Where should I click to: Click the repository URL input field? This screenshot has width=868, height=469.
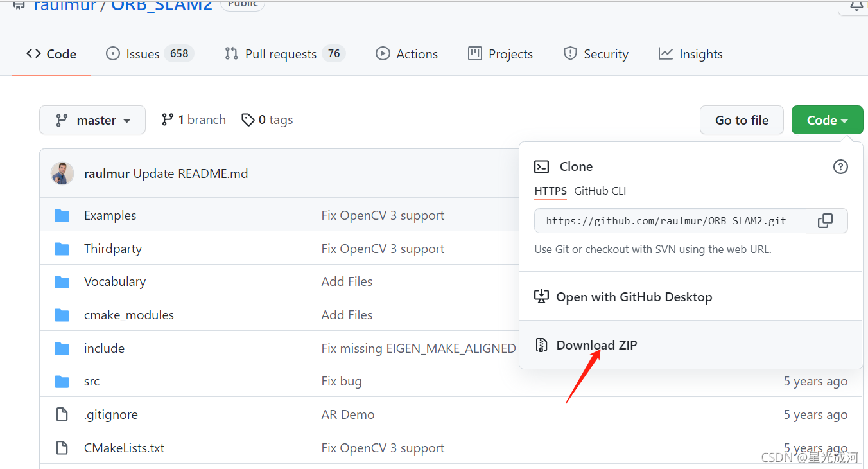670,220
